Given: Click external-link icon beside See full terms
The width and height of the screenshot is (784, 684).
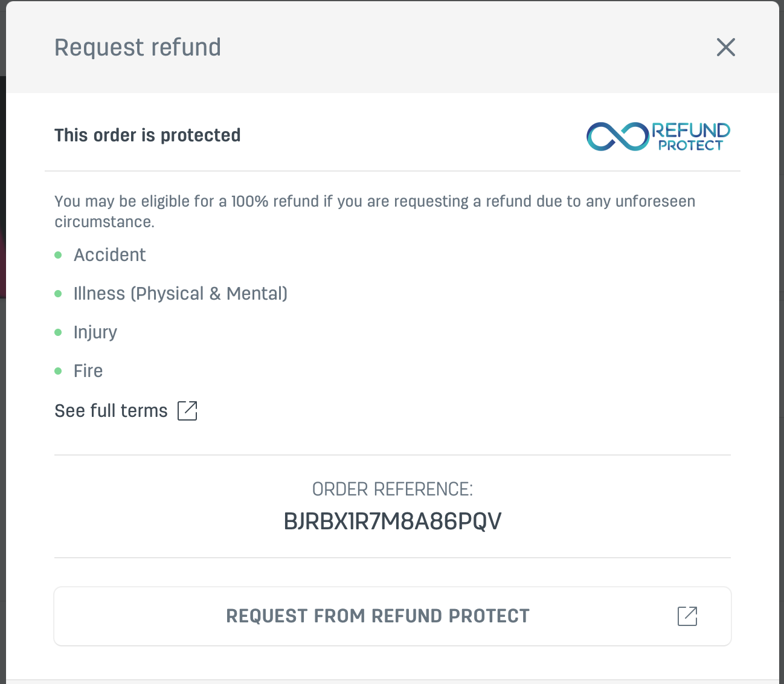Looking at the screenshot, I should [187, 410].
